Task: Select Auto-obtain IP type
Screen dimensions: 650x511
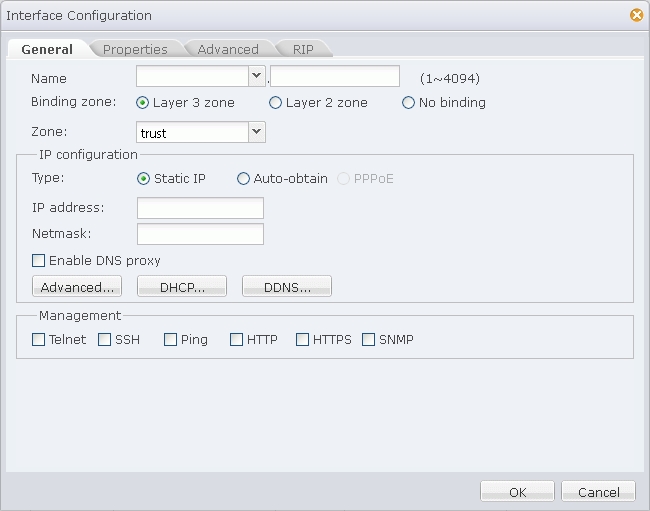Action: tap(243, 179)
